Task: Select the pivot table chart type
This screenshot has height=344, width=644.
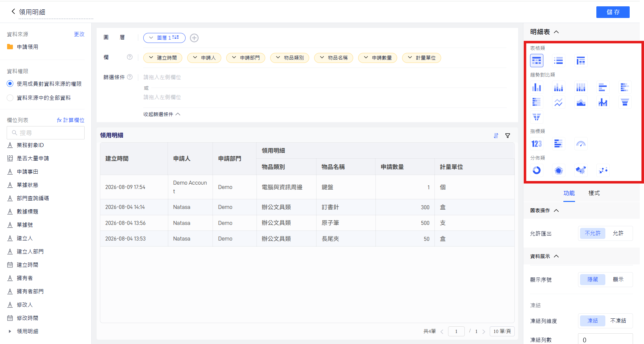Action: (581, 61)
